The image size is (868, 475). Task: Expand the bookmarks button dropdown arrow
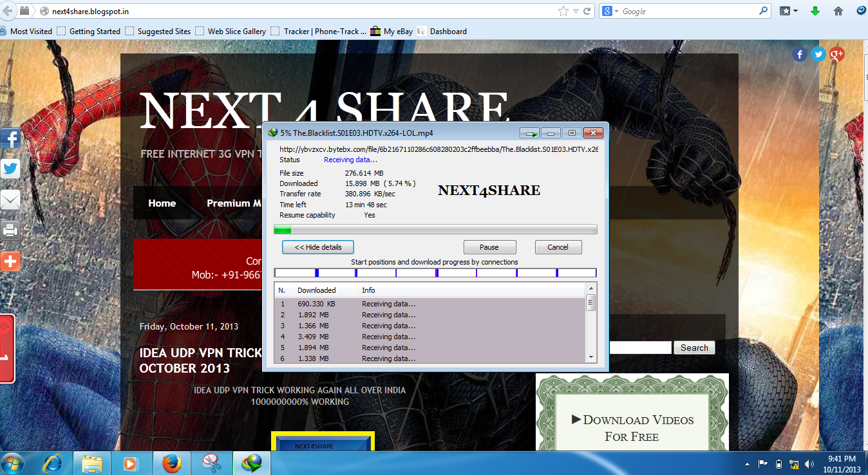pos(795,12)
